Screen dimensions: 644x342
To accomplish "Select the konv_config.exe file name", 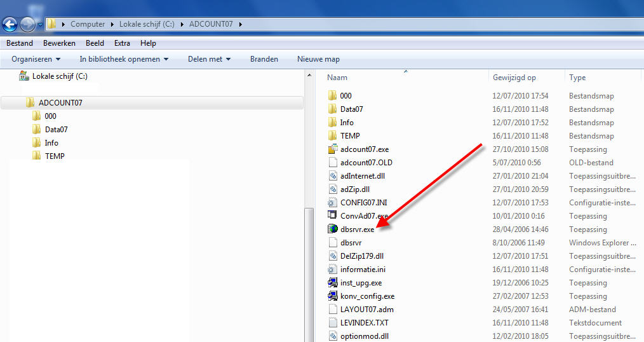I will pyautogui.click(x=368, y=296).
